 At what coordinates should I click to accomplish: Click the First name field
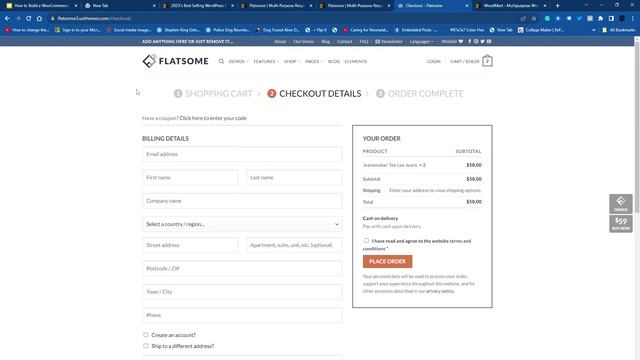tap(190, 178)
